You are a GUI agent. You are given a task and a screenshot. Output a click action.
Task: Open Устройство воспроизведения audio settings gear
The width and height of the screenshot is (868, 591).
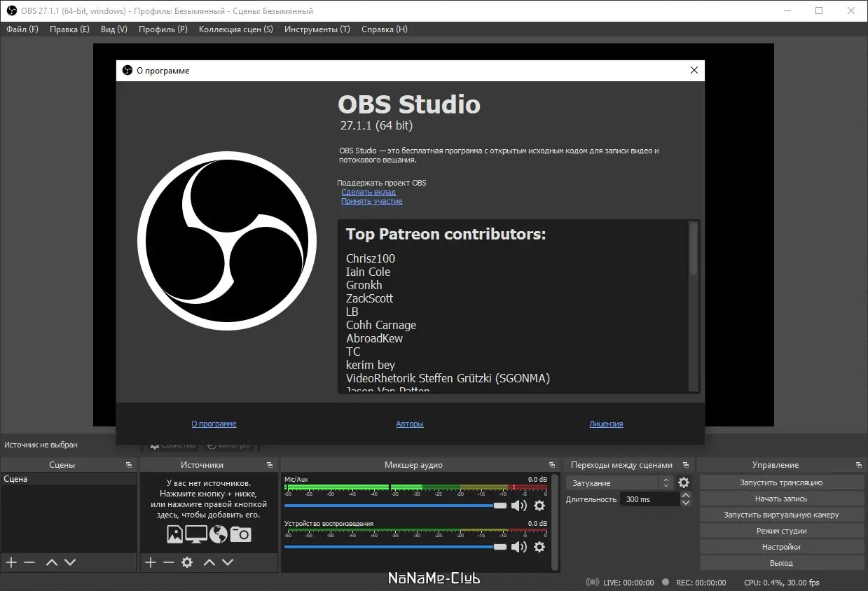539,547
